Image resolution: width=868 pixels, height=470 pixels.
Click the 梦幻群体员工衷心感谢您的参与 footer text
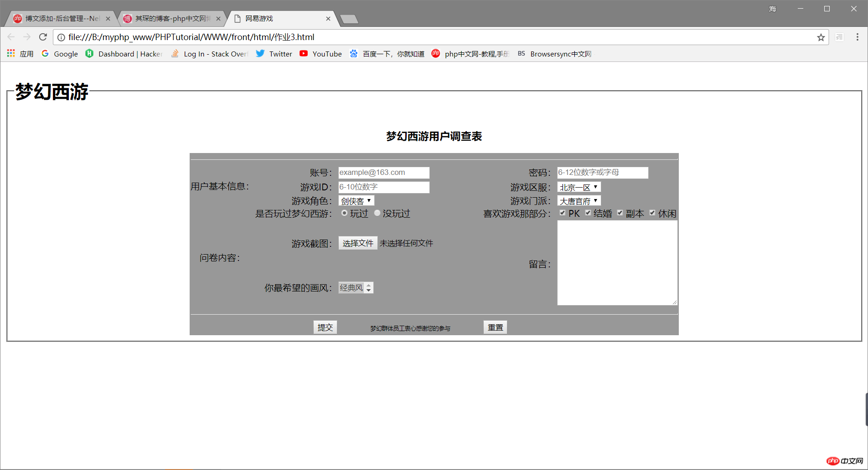click(410, 328)
